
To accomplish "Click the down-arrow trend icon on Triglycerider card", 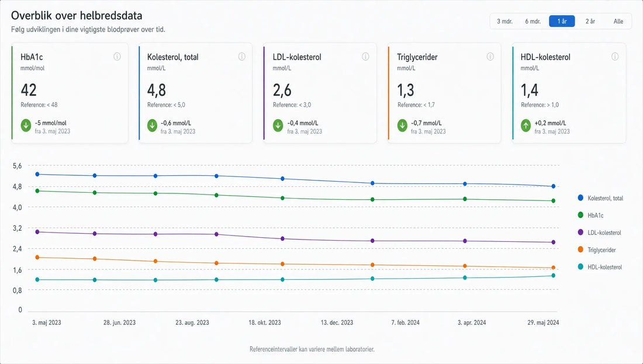I will tap(402, 126).
